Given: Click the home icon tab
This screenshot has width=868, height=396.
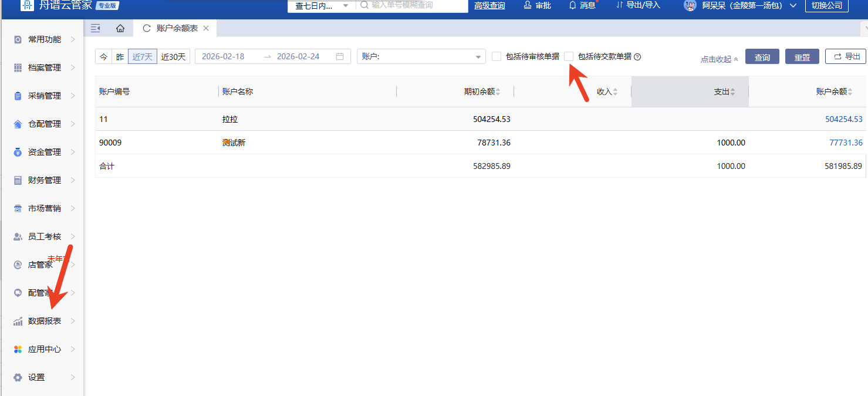Looking at the screenshot, I should [x=120, y=28].
